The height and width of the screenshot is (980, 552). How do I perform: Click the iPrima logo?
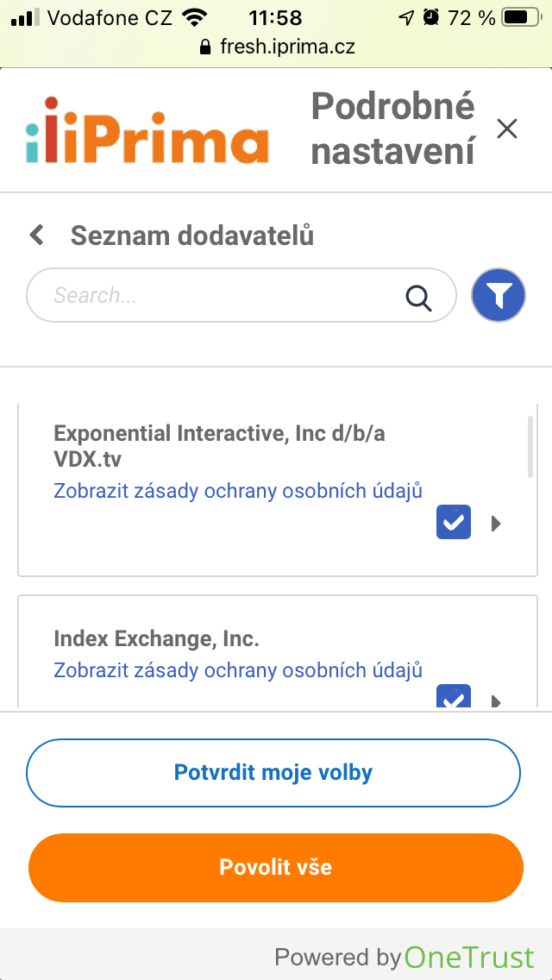click(x=147, y=131)
